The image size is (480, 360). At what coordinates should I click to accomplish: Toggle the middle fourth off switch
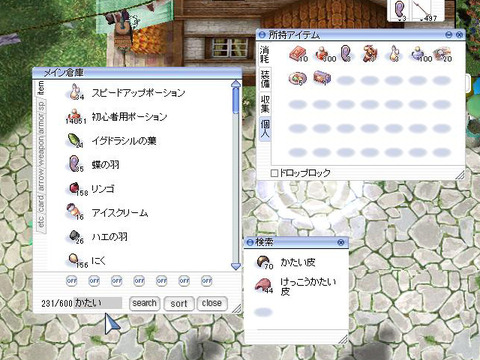coord(139,281)
